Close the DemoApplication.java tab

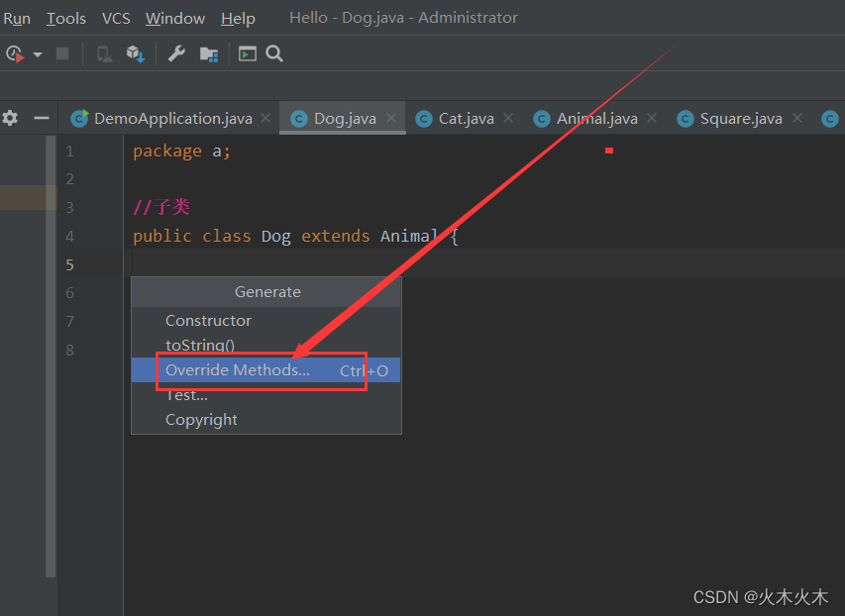pos(265,118)
